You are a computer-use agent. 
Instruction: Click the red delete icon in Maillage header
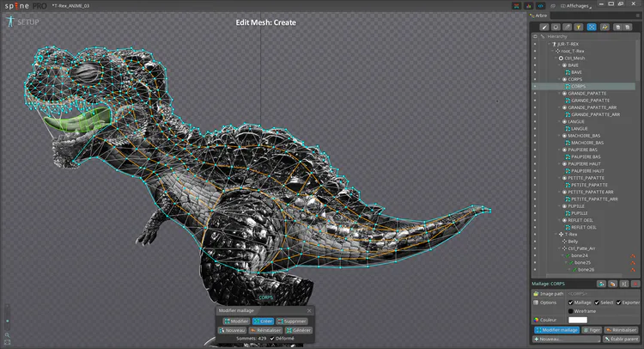click(x=635, y=284)
